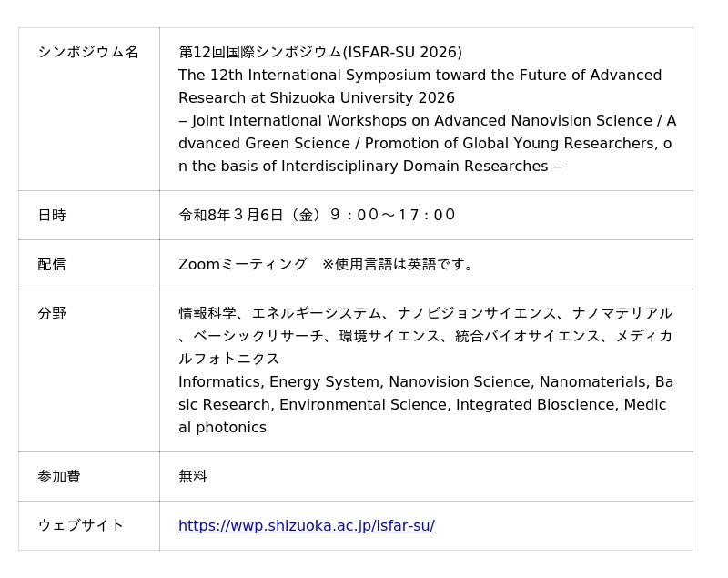728x578 pixels.
Task: Select the 配信 row label
Action: click(x=52, y=264)
